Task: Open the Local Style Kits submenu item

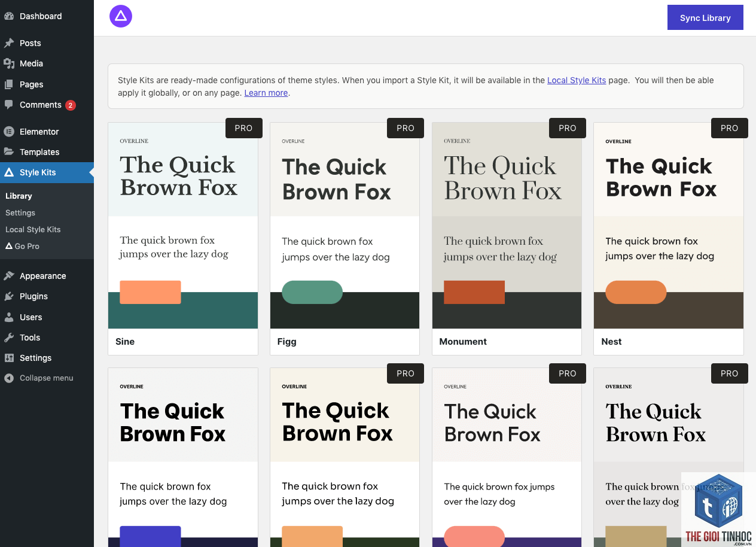Action: click(x=33, y=229)
